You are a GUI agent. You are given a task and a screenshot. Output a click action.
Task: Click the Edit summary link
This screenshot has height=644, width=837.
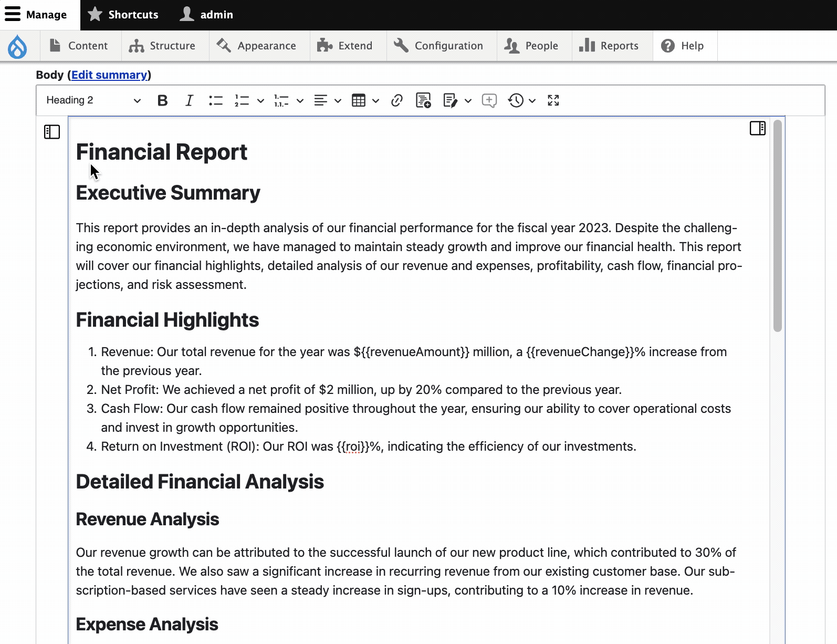[109, 75]
